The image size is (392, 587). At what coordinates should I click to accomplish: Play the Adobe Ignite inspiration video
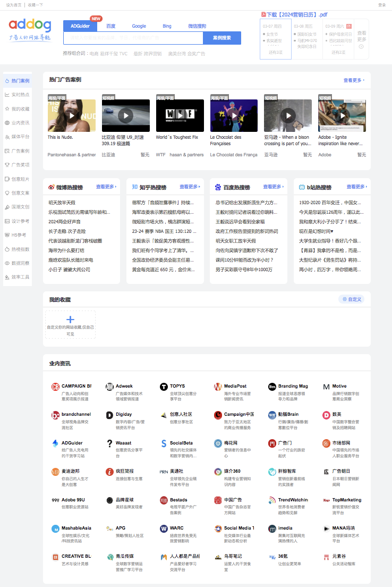pos(342,116)
